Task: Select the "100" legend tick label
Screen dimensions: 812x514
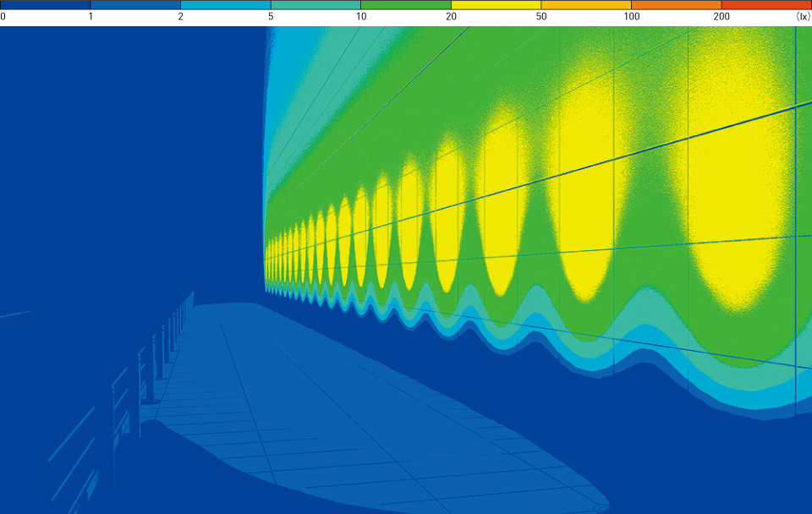Action: click(631, 17)
